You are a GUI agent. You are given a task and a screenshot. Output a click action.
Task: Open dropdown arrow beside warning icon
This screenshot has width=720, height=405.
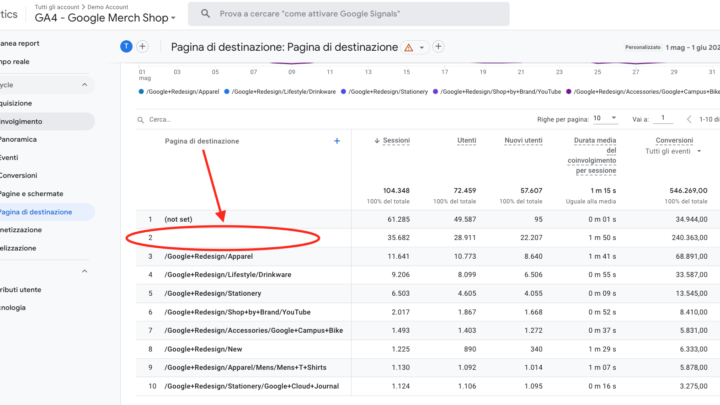pos(422,47)
